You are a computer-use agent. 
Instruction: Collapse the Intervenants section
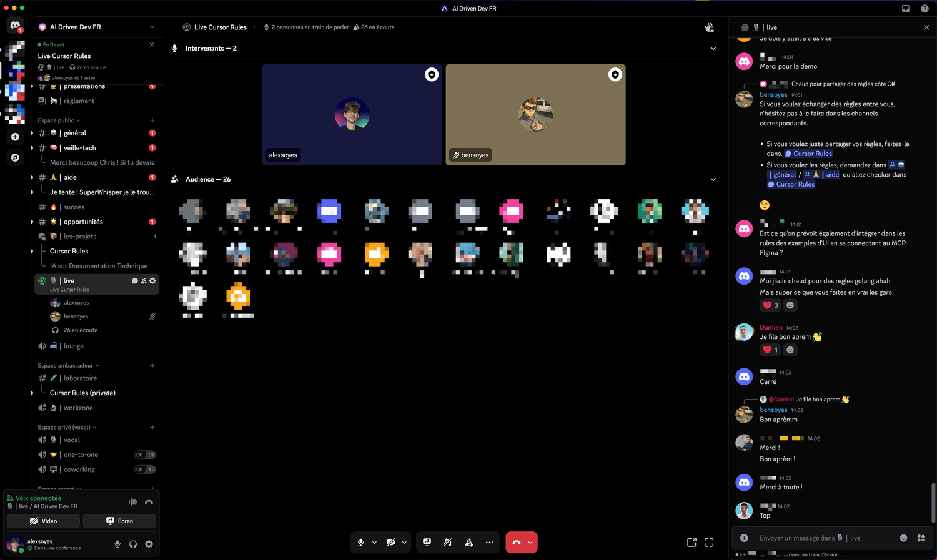coord(713,48)
